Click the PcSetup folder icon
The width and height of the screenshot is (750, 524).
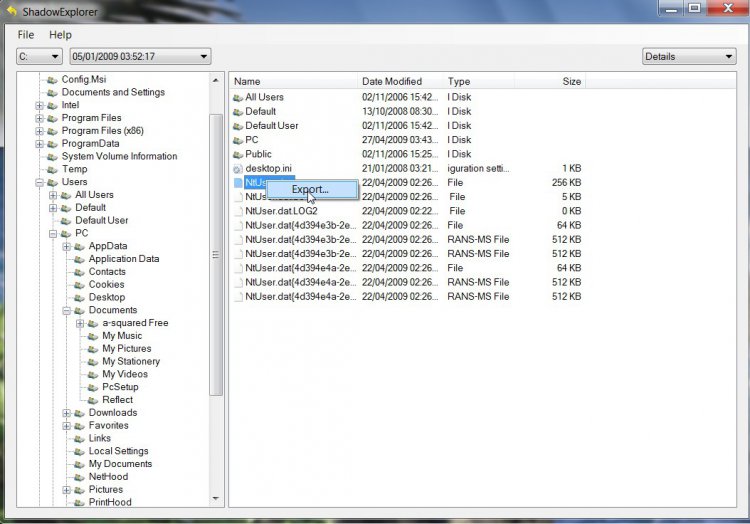point(92,388)
